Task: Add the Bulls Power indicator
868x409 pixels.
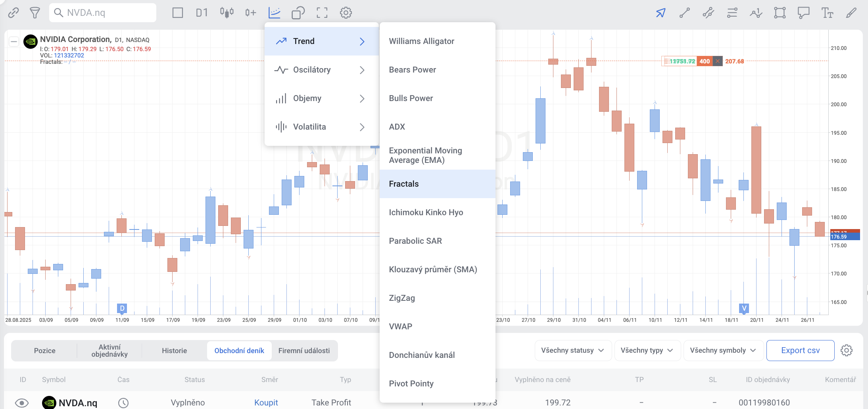Action: click(438, 98)
